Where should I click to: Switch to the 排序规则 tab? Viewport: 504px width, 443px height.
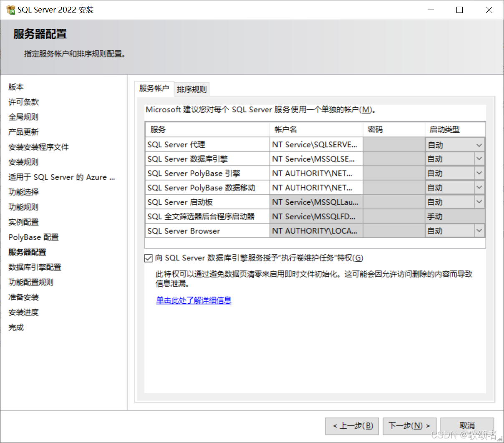coord(192,89)
